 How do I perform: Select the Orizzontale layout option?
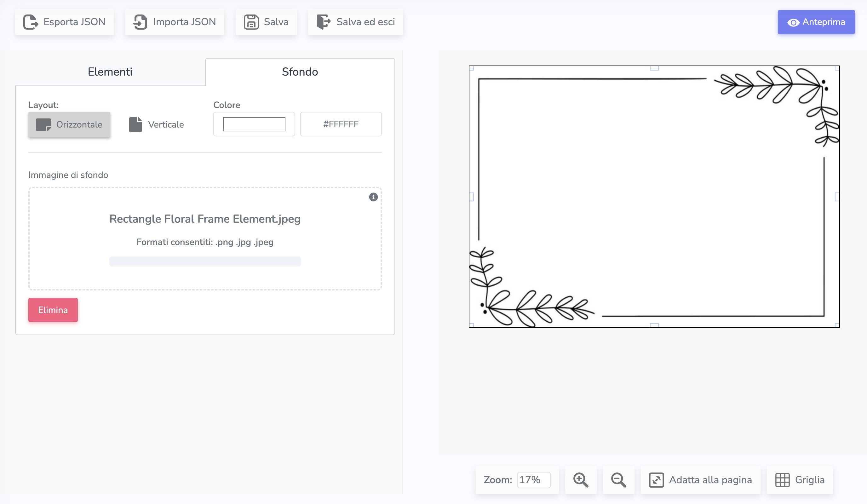[69, 124]
